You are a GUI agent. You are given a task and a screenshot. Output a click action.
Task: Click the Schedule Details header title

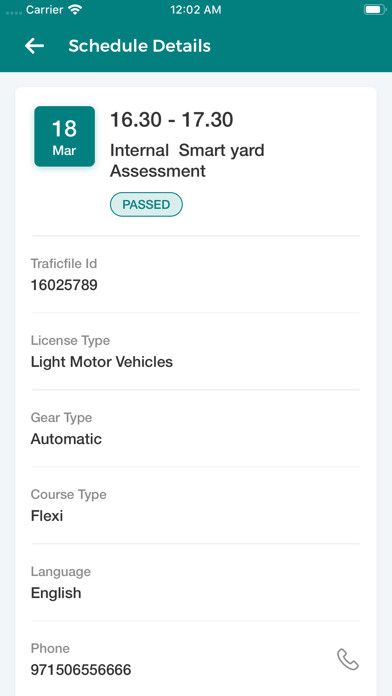pos(139,46)
